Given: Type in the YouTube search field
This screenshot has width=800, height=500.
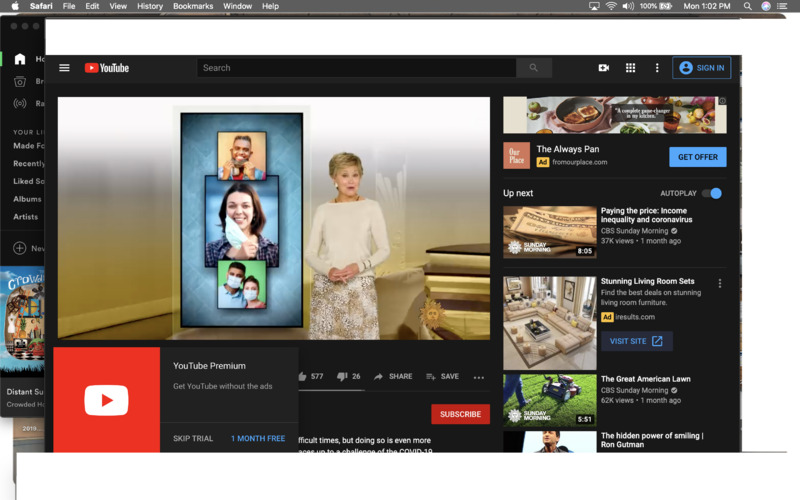Looking at the screenshot, I should 356,68.
